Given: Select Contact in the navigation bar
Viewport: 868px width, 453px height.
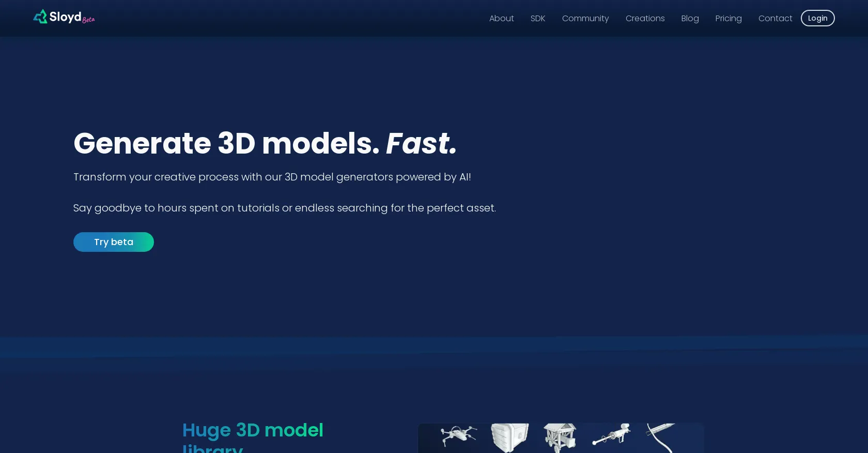Looking at the screenshot, I should [x=775, y=19].
